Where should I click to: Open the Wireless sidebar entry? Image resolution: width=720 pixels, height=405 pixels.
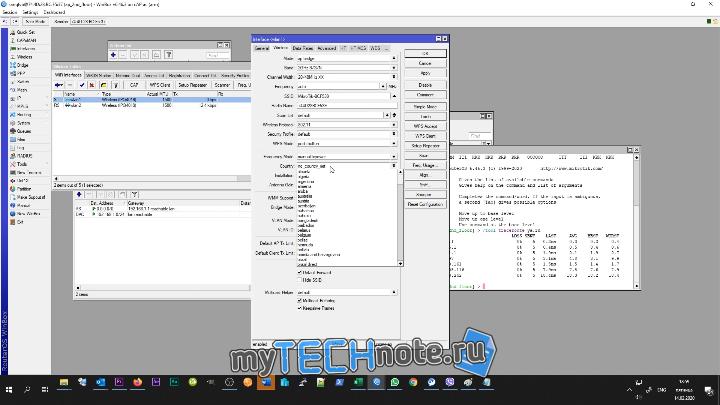[24, 57]
